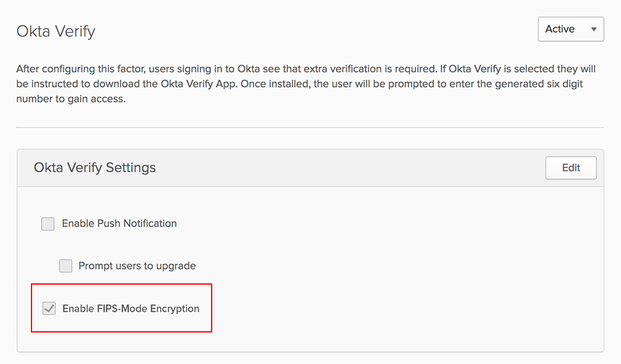Check the Enable Push Notification checkbox
Screen dimensions: 621x364
(x=48, y=224)
